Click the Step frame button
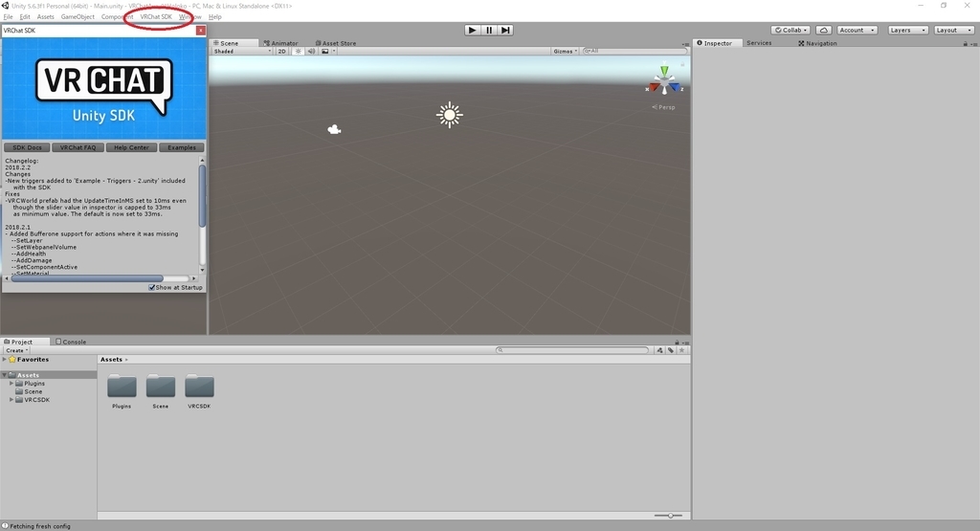980x531 pixels. point(505,30)
